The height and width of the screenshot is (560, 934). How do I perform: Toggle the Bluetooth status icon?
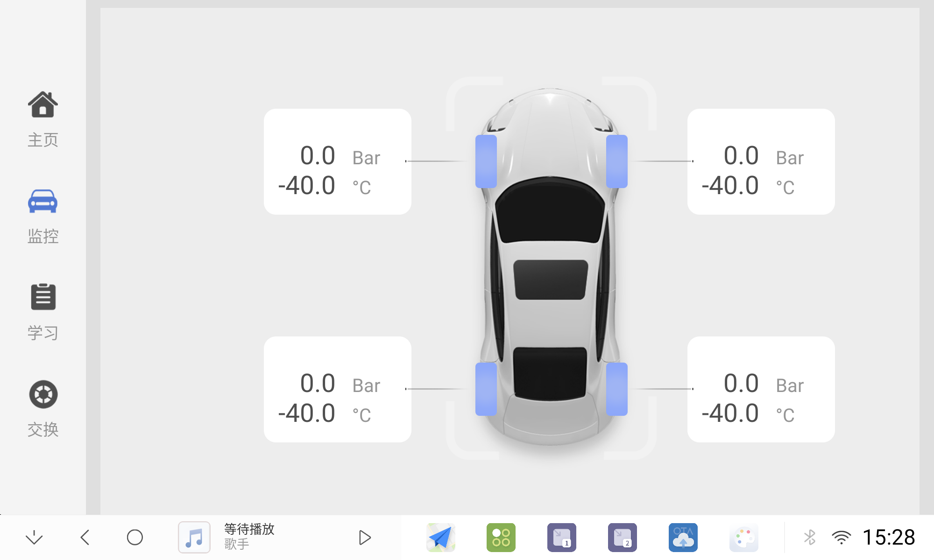click(x=810, y=538)
